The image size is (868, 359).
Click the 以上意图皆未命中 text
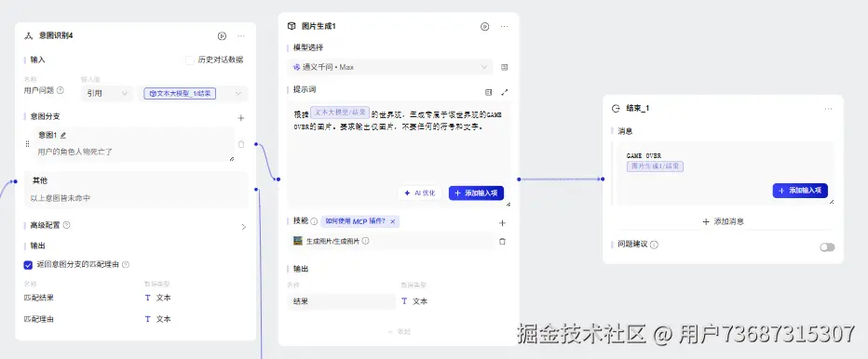[61, 198]
